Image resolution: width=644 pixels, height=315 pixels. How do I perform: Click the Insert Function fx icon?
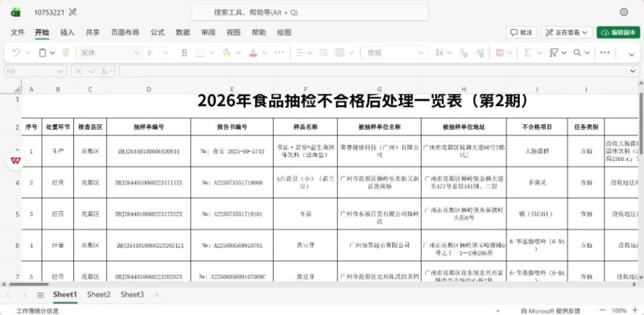[105, 71]
